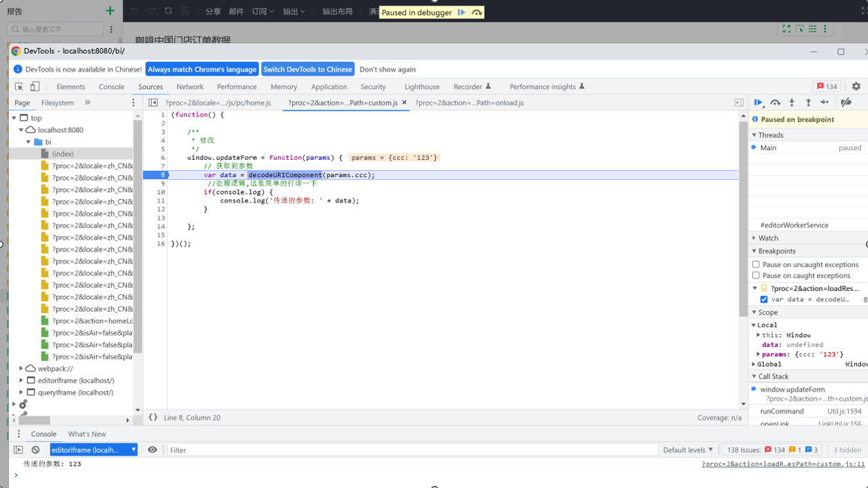The width and height of the screenshot is (868, 488).
Task: Open the Default levels dropdown
Action: coord(687,449)
